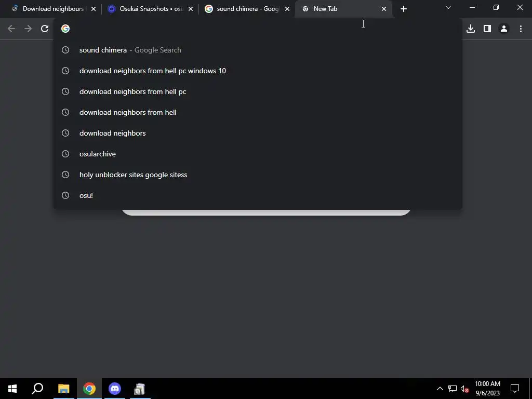This screenshot has height=399, width=532.
Task: Open the Windows Start menu
Action: tap(12, 389)
